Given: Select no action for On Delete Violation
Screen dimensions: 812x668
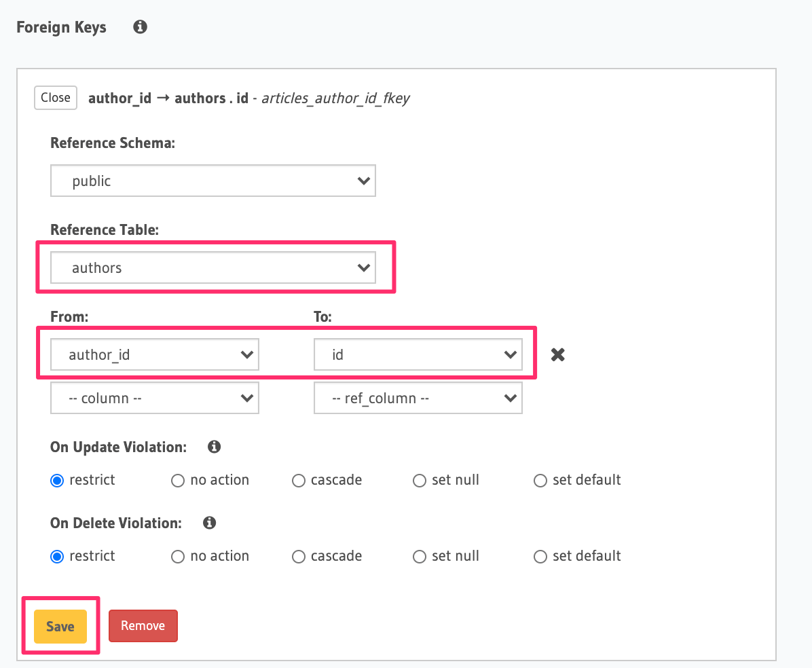Looking at the screenshot, I should 177,556.
